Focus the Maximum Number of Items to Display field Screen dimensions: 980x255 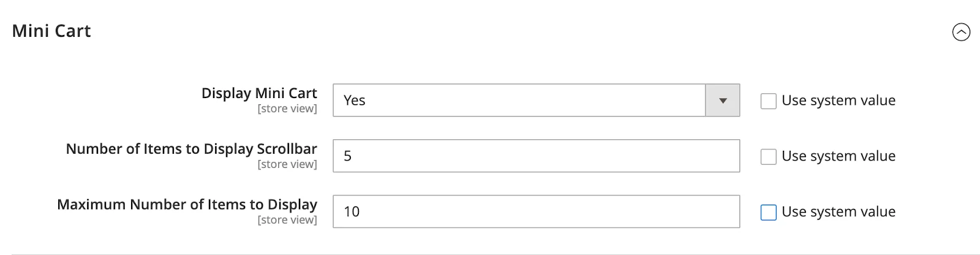pyautogui.click(x=536, y=211)
